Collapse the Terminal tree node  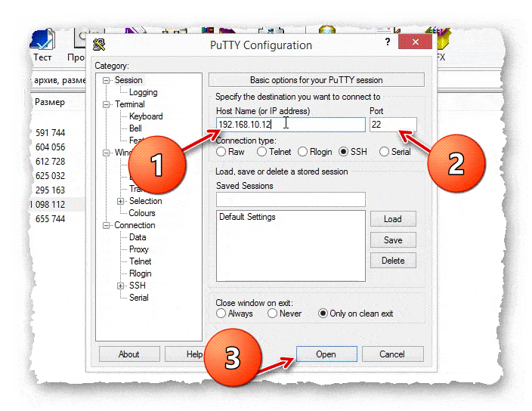(x=107, y=104)
